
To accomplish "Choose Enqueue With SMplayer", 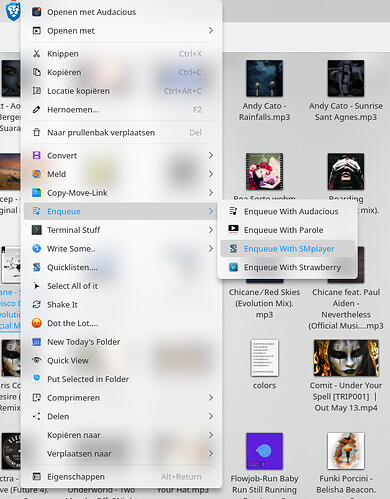I will (287, 249).
